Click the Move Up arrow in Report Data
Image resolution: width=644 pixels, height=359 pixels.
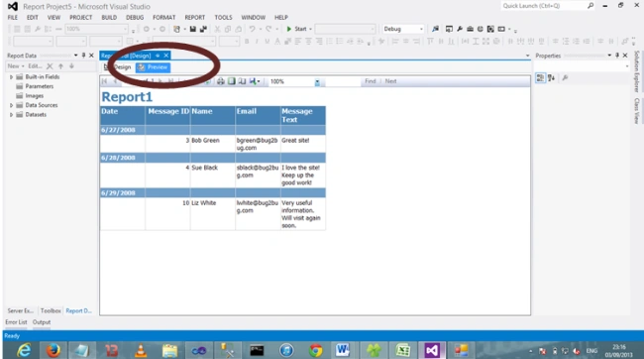pos(60,65)
